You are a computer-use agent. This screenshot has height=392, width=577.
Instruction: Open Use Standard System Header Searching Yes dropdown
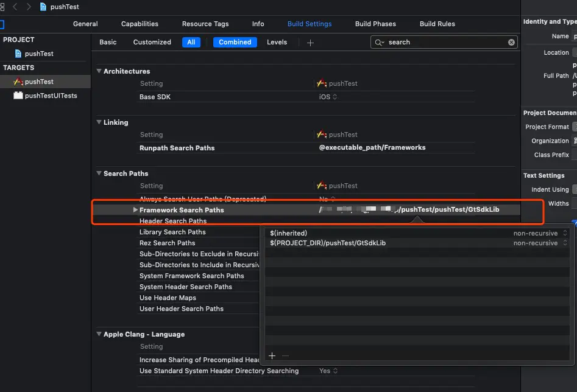click(x=328, y=371)
